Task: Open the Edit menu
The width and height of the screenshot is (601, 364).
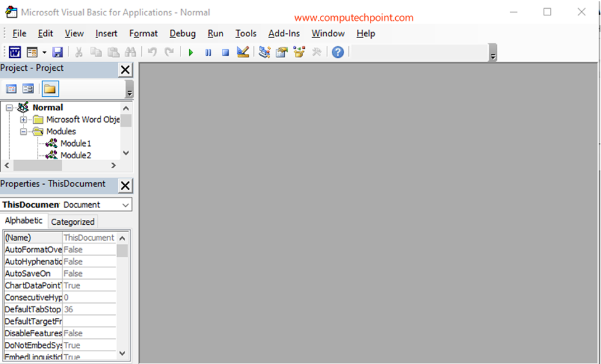Action: coord(45,34)
